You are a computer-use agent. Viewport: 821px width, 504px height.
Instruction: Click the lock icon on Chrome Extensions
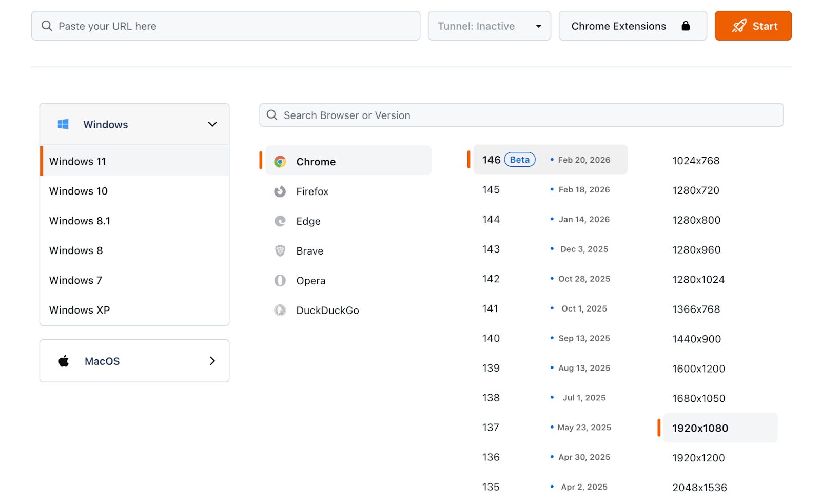(687, 26)
